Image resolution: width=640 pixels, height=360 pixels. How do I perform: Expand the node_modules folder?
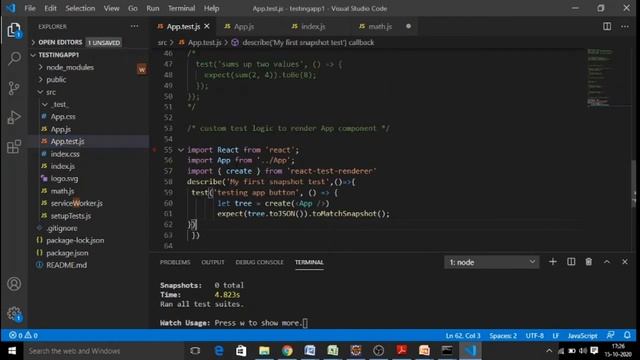tap(70, 67)
